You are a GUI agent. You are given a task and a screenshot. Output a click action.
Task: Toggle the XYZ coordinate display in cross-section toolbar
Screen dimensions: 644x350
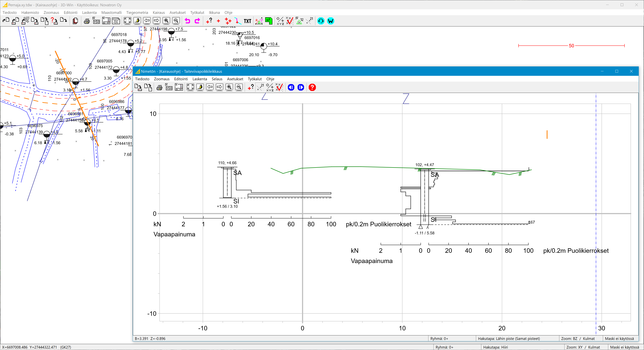[x=270, y=87]
